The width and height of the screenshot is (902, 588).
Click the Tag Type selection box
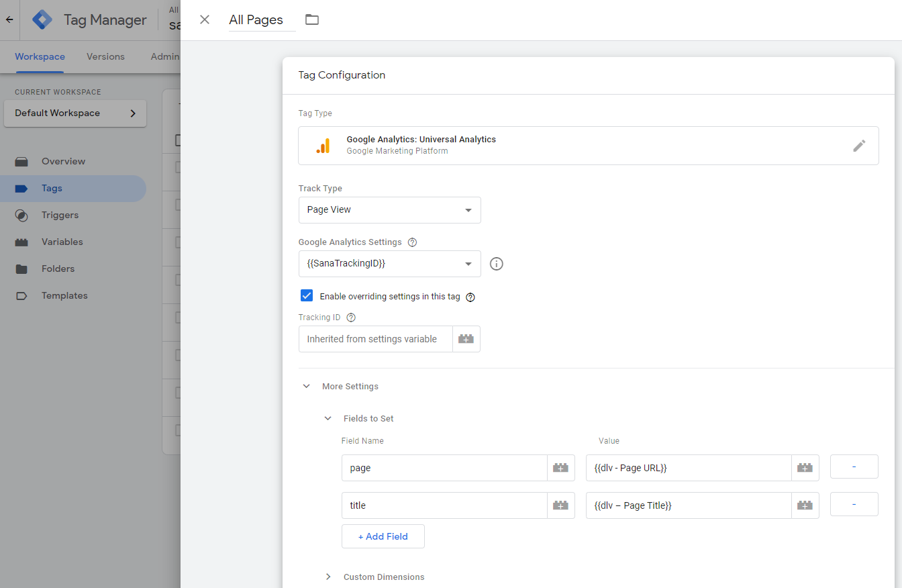(x=589, y=146)
